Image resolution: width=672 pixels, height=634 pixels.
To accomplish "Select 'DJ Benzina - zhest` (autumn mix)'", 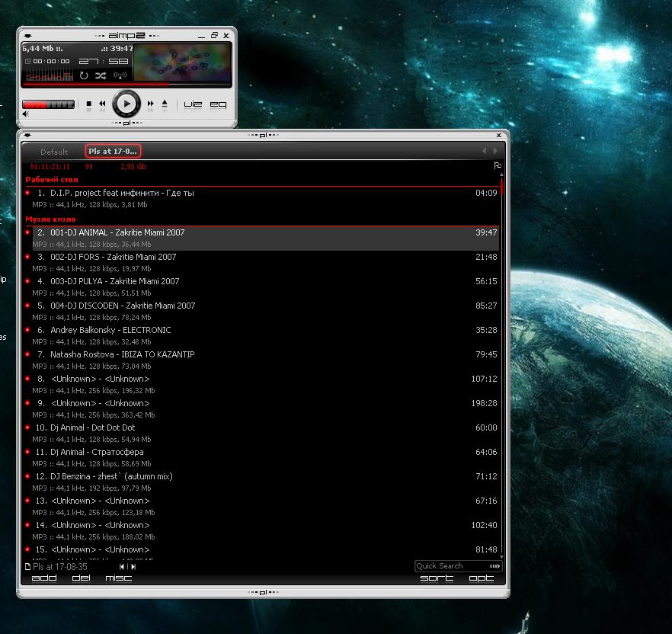I will point(261,482).
